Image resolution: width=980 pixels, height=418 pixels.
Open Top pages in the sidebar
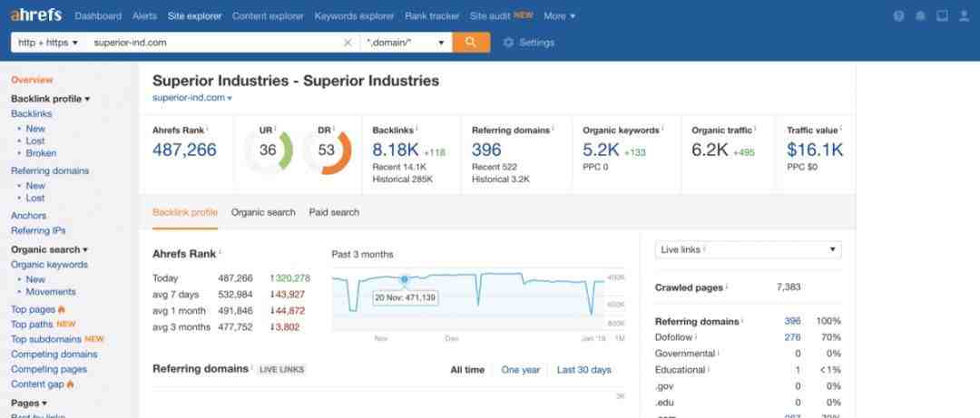34,309
